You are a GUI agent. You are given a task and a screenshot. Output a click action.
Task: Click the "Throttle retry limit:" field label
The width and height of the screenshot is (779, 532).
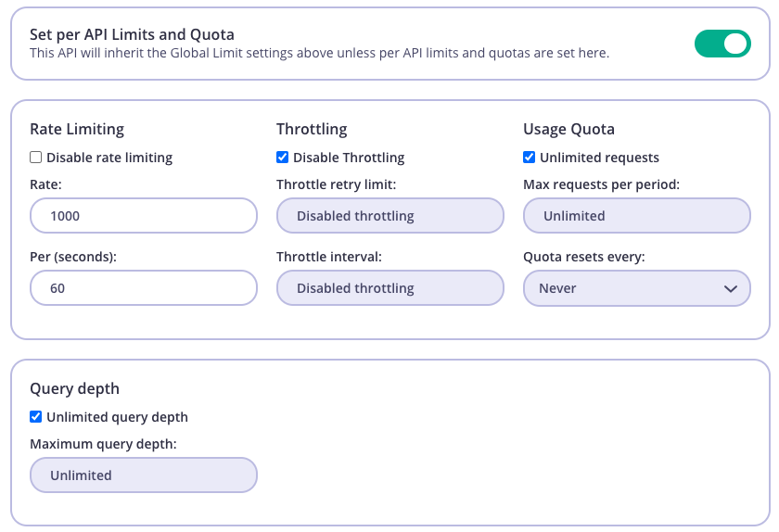click(x=337, y=184)
